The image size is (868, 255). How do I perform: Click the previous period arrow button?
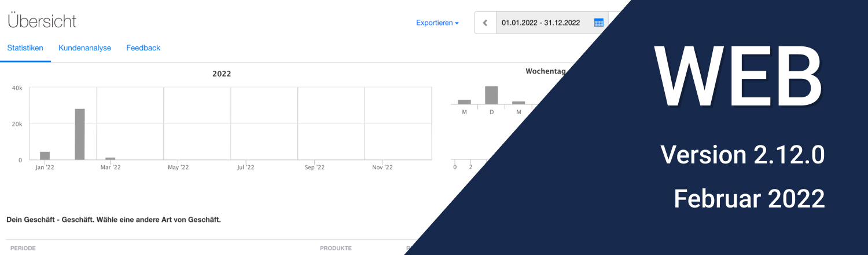click(485, 23)
